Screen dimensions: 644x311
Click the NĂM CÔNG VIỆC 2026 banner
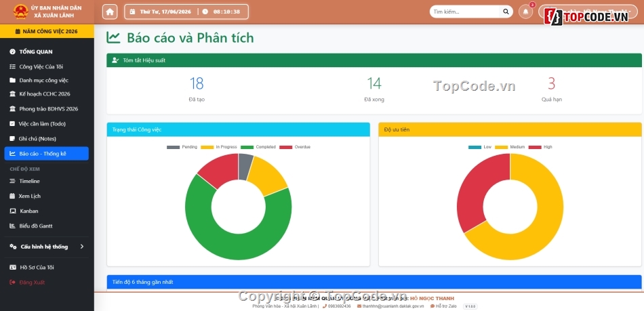47,31
